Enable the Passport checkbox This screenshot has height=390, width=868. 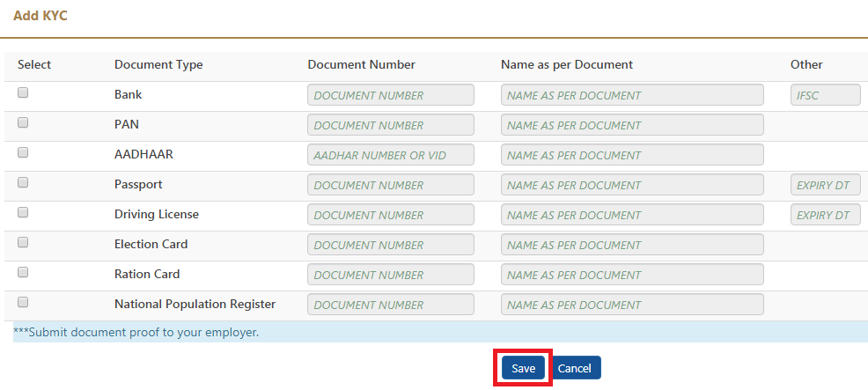pos(23,183)
